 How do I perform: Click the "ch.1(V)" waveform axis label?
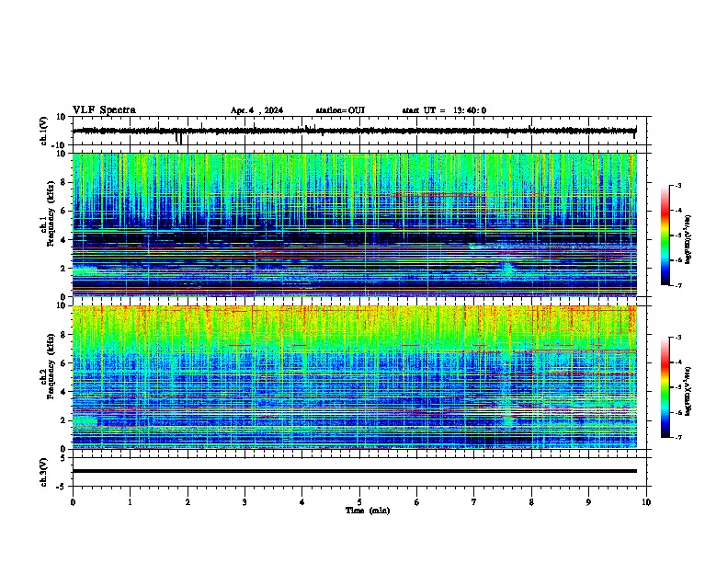[x=44, y=131]
